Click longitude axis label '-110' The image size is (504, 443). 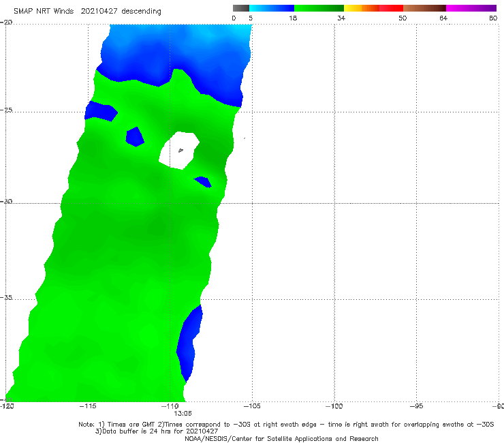coord(170,406)
